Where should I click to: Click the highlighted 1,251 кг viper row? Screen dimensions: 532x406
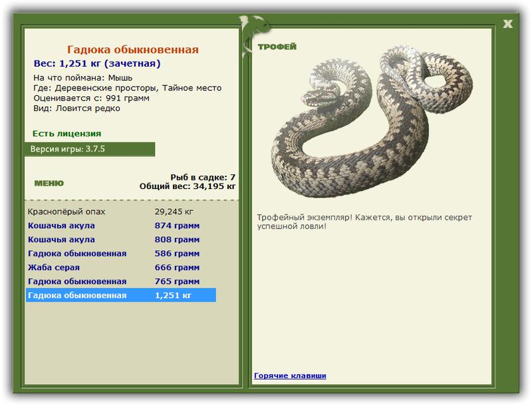[121, 295]
